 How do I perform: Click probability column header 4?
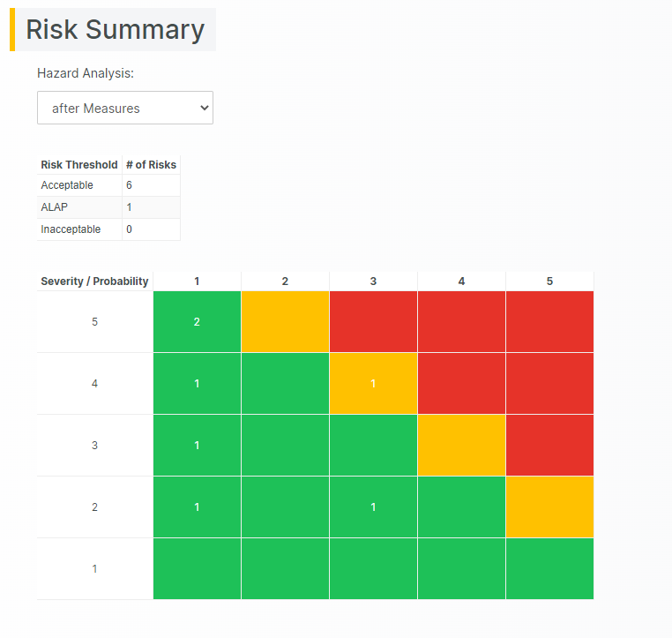(x=461, y=281)
